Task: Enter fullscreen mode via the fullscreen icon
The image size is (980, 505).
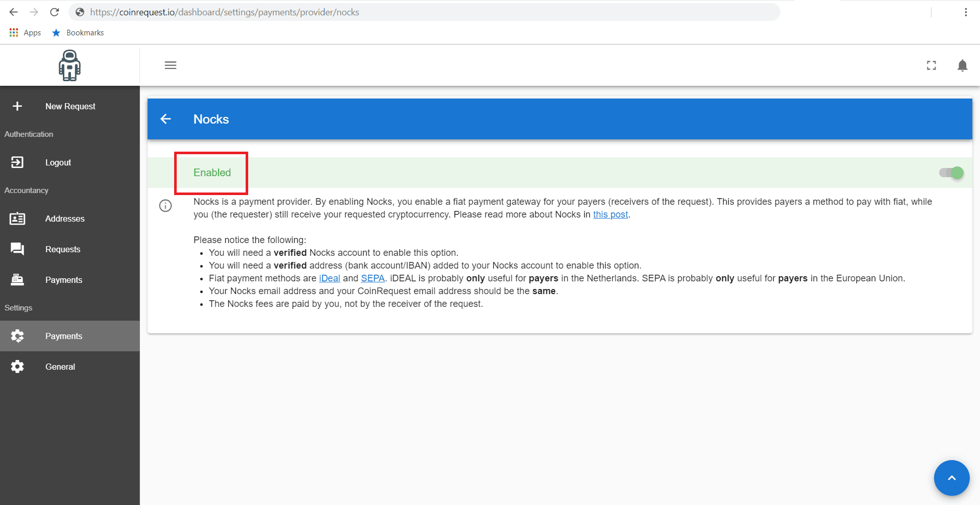Action: pyautogui.click(x=931, y=65)
